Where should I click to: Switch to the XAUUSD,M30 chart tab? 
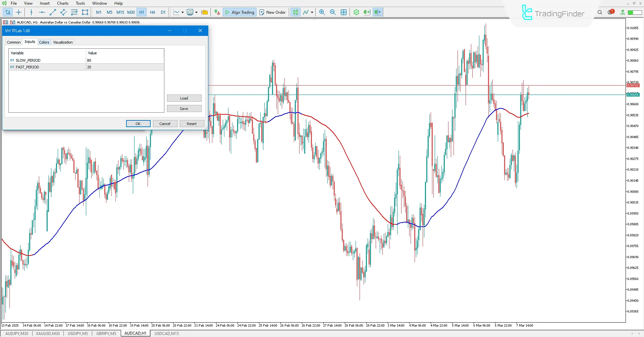click(x=47, y=333)
